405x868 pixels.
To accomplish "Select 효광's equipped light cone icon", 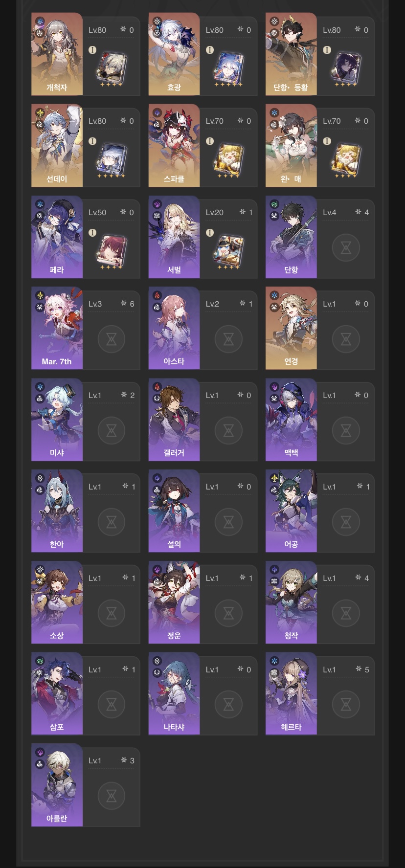I will coord(228,67).
